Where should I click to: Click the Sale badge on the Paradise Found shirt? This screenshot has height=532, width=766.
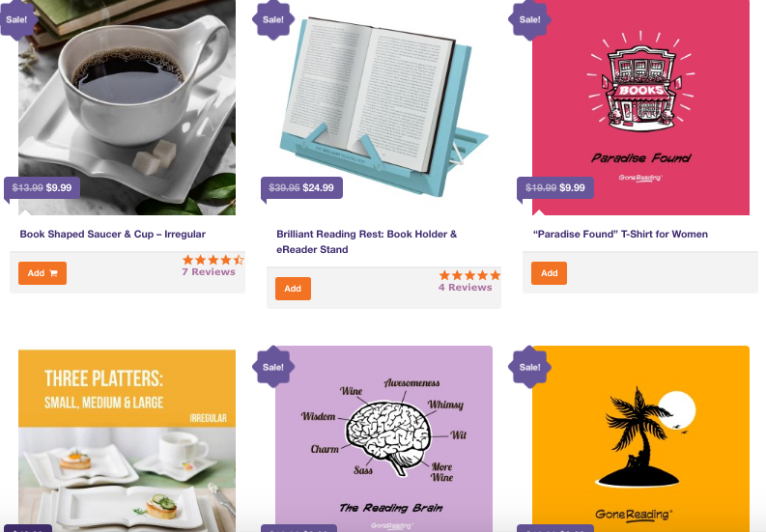[x=529, y=19]
